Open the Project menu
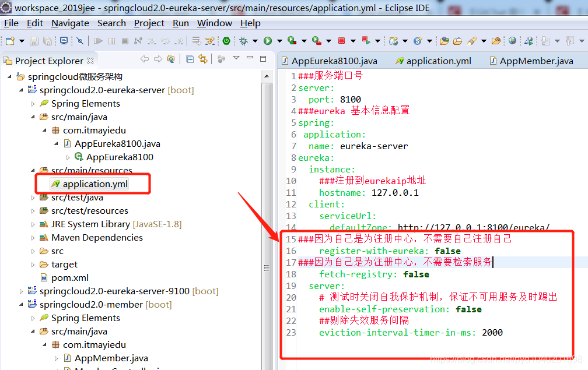The height and width of the screenshot is (370, 588). click(149, 23)
